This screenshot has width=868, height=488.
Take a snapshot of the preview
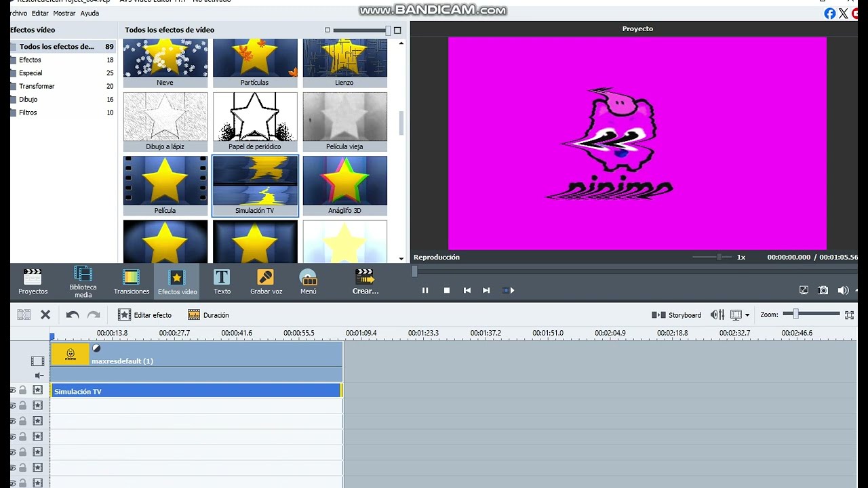823,290
